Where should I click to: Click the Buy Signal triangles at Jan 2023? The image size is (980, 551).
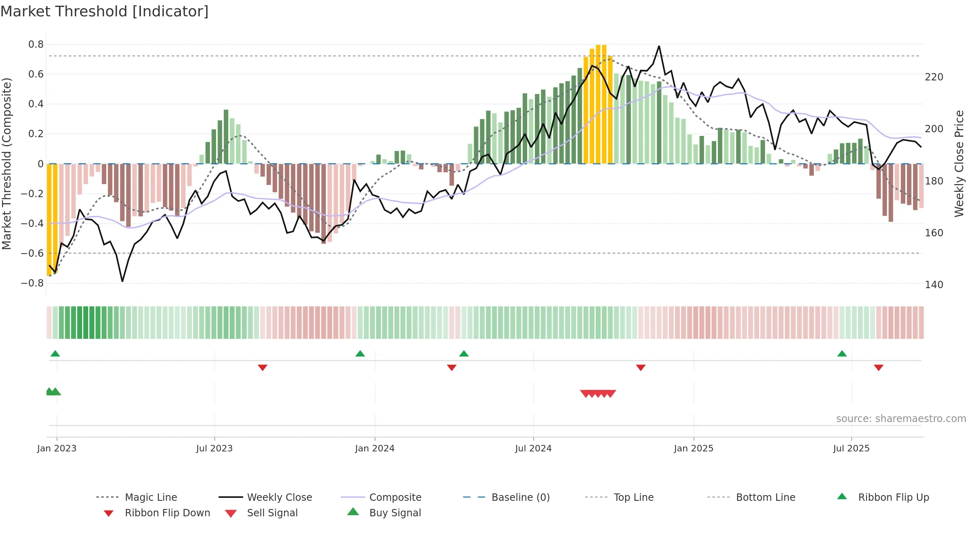click(53, 391)
